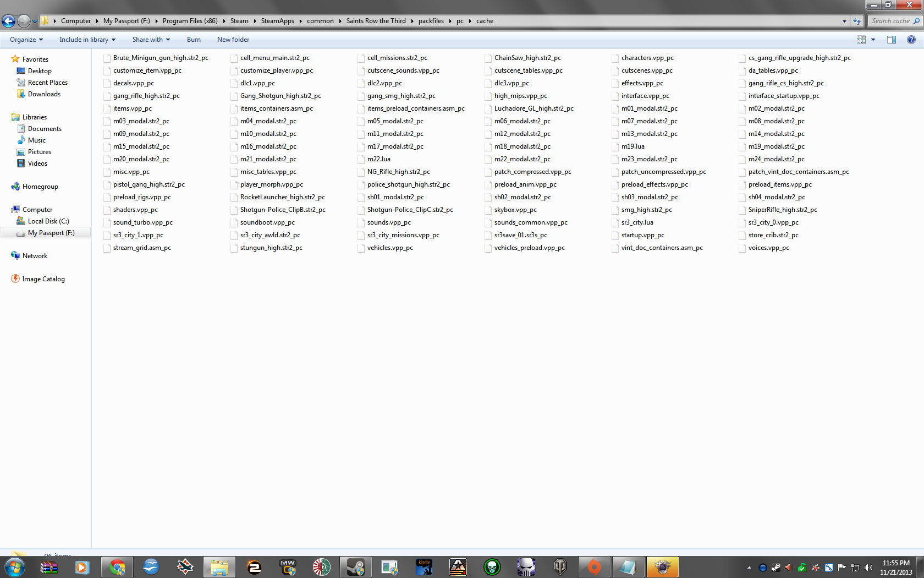The height and width of the screenshot is (578, 924).
Task: Select Favorites in the navigation pane
Action: pyautogui.click(x=35, y=59)
